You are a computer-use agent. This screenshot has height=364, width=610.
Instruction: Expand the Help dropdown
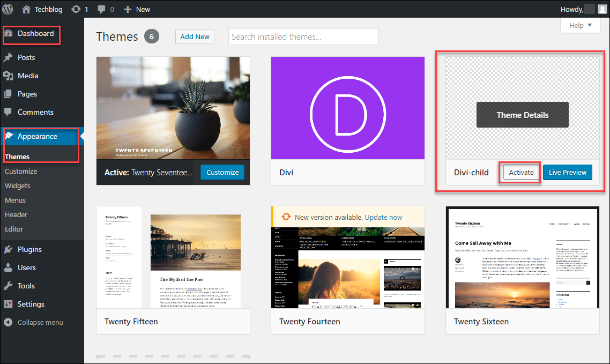[x=581, y=25]
